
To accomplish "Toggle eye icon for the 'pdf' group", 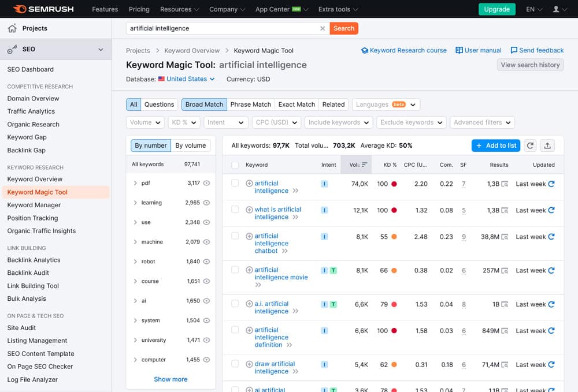I will point(206,183).
